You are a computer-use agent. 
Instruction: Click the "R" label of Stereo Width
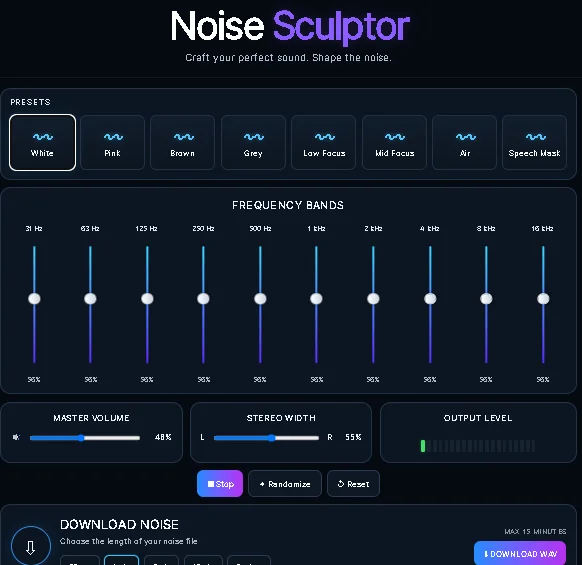(x=330, y=437)
